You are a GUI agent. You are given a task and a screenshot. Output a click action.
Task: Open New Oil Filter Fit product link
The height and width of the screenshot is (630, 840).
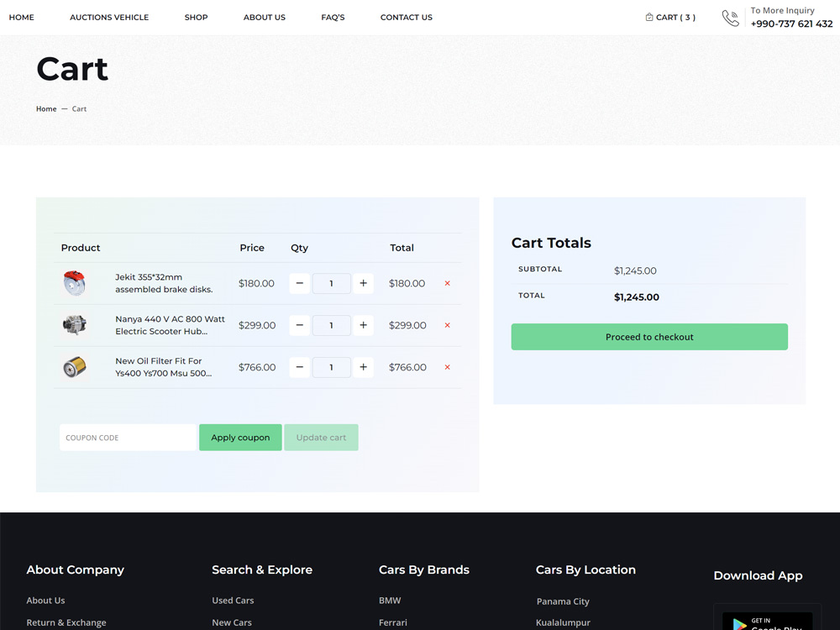coord(164,367)
